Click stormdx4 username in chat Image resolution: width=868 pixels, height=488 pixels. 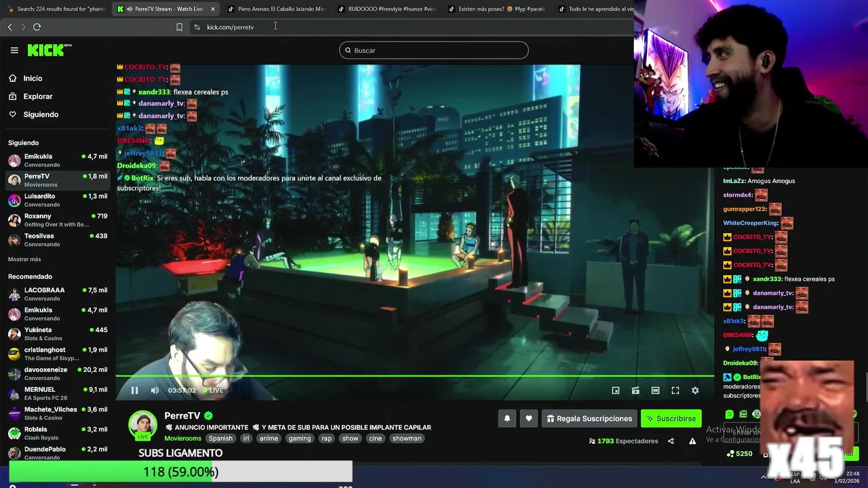738,195
